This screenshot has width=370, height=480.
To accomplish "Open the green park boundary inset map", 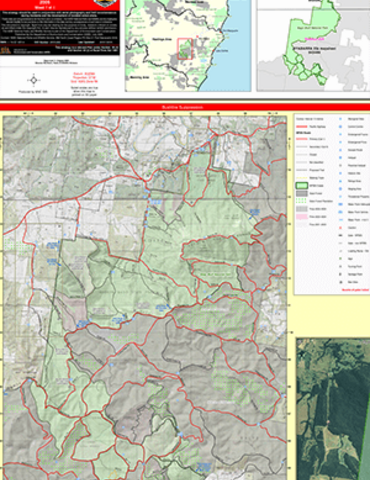I will pyautogui.click(x=313, y=46).
